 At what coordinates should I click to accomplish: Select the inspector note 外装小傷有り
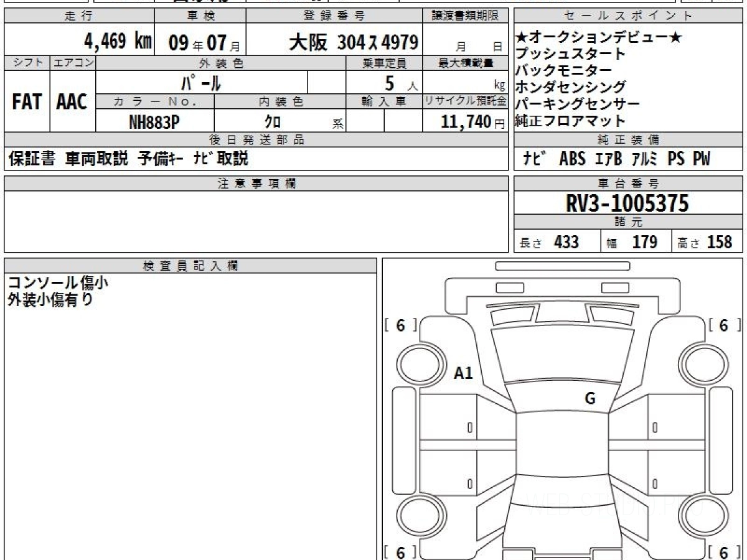click(x=50, y=300)
